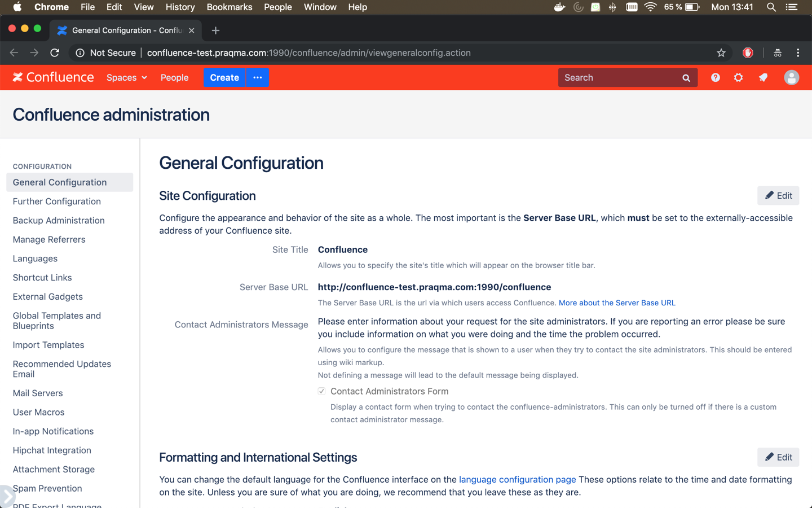
Task: Bookmark this page with star icon
Action: point(721,53)
